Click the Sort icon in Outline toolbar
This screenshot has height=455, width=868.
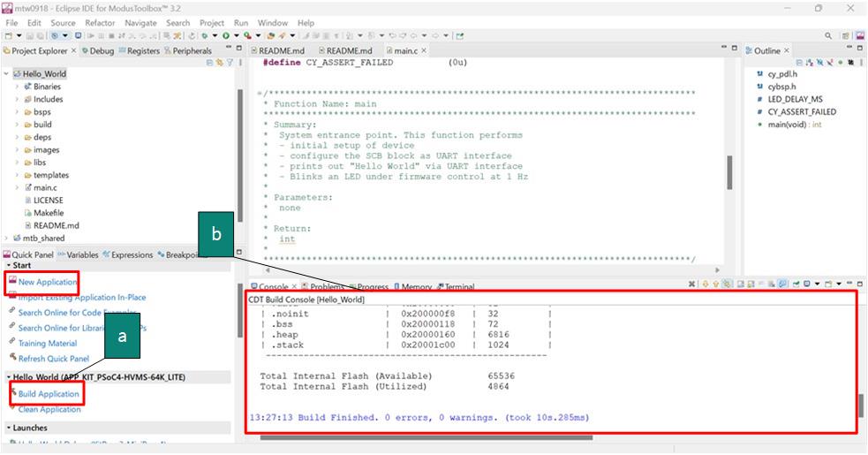coord(810,63)
